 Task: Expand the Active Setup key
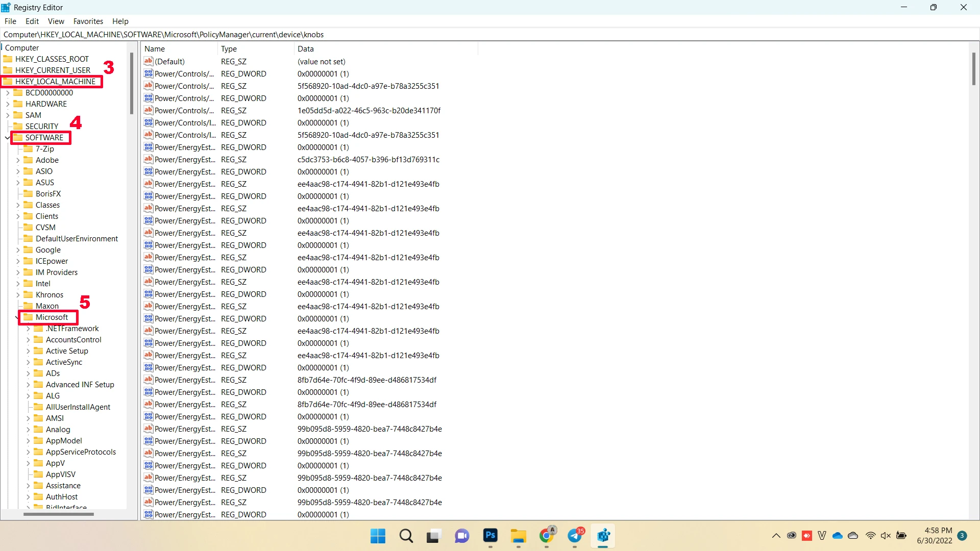(28, 351)
